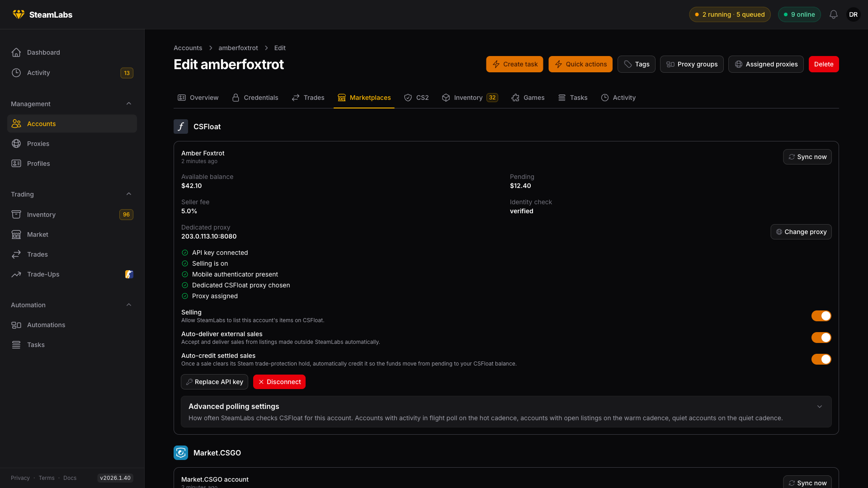Collapse the Automation sidebar section
The image size is (868, 488).
(x=129, y=305)
